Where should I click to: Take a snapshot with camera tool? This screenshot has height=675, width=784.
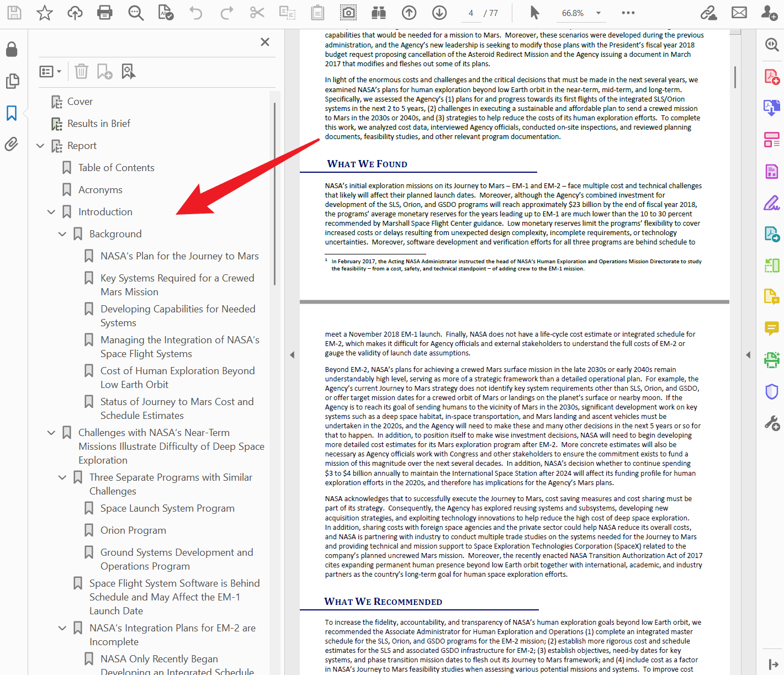pyautogui.click(x=348, y=13)
